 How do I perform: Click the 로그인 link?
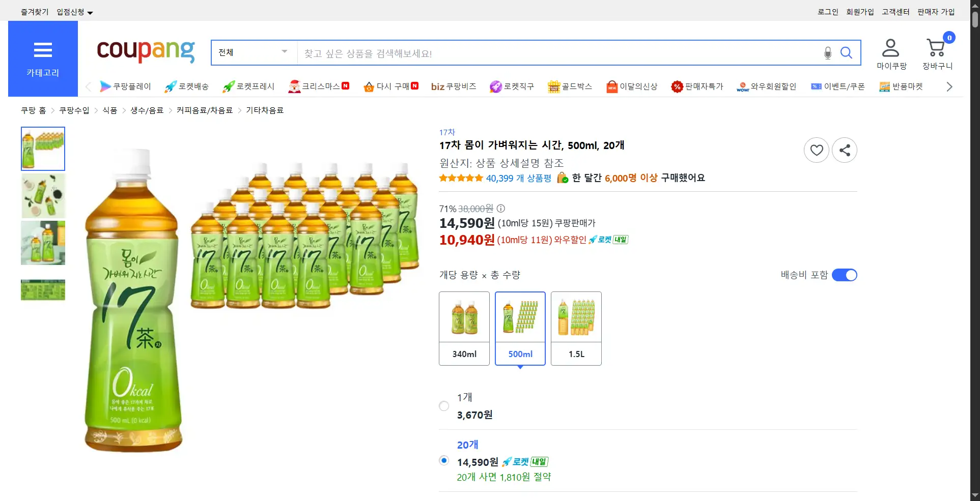(x=828, y=12)
